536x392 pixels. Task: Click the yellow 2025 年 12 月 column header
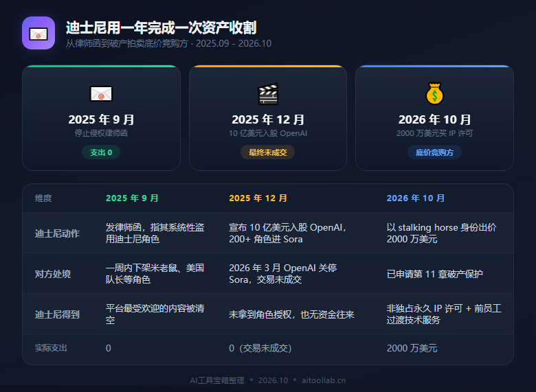point(258,198)
